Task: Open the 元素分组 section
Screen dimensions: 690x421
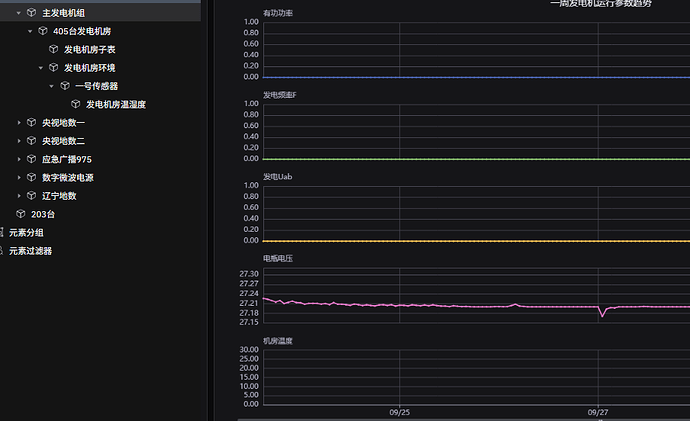Action: click(x=26, y=233)
